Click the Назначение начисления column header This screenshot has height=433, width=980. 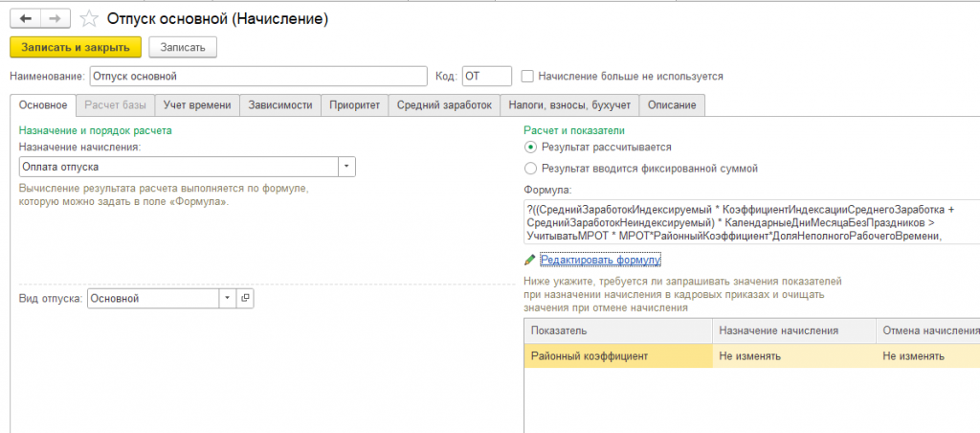pyautogui.click(x=794, y=330)
